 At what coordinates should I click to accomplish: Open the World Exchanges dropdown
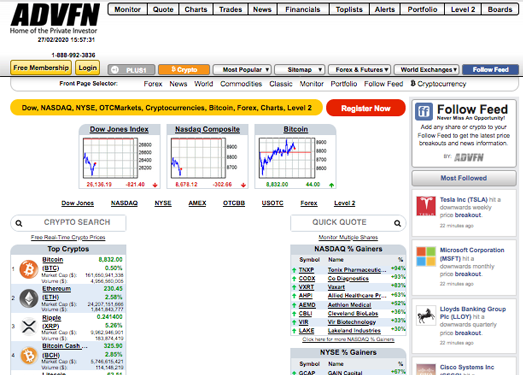427,70
